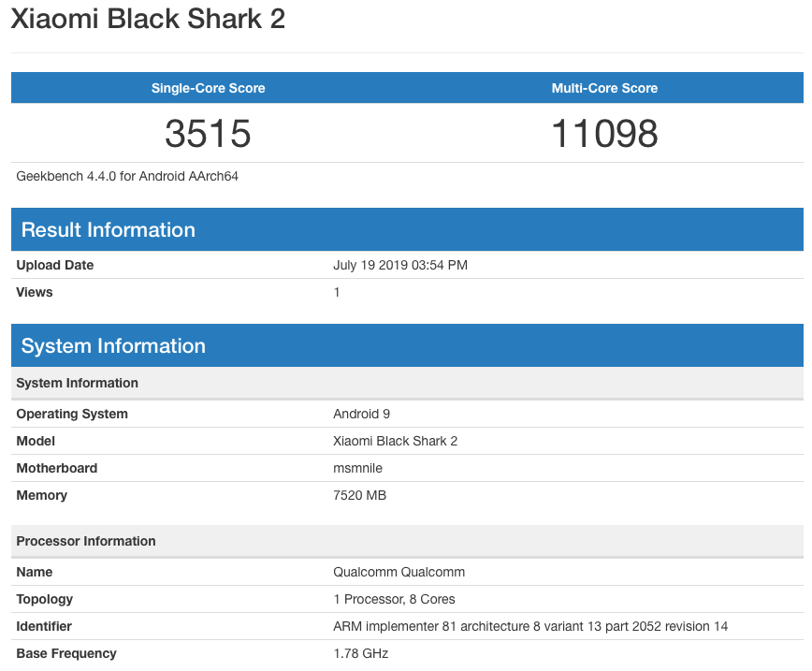Viewport: 812px width, 671px height.
Task: Select the Single-Core Score column header
Action: pos(208,88)
